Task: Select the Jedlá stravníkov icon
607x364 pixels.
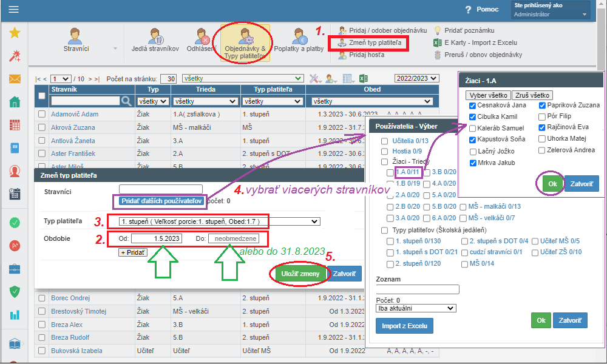Action: click(155, 41)
